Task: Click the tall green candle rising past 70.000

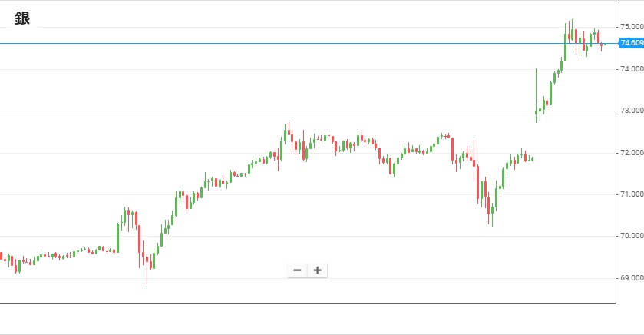Action: coord(118,237)
